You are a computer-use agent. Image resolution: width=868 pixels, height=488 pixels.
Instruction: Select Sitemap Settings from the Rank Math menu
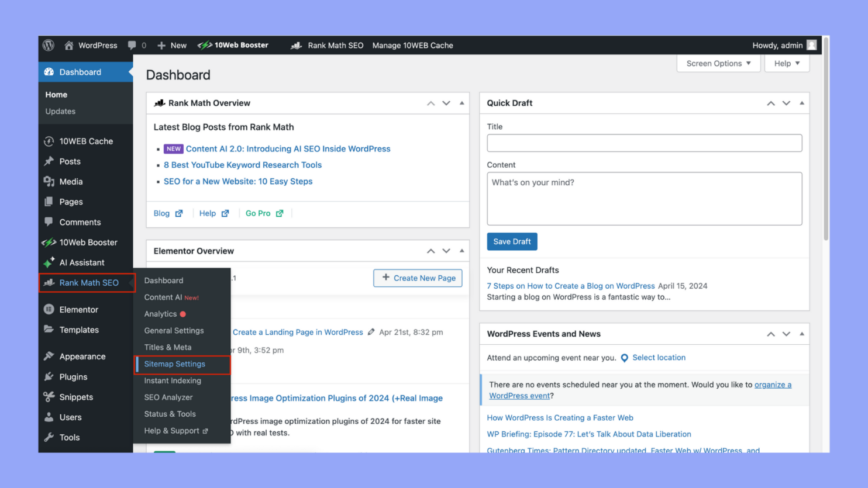pos(175,364)
